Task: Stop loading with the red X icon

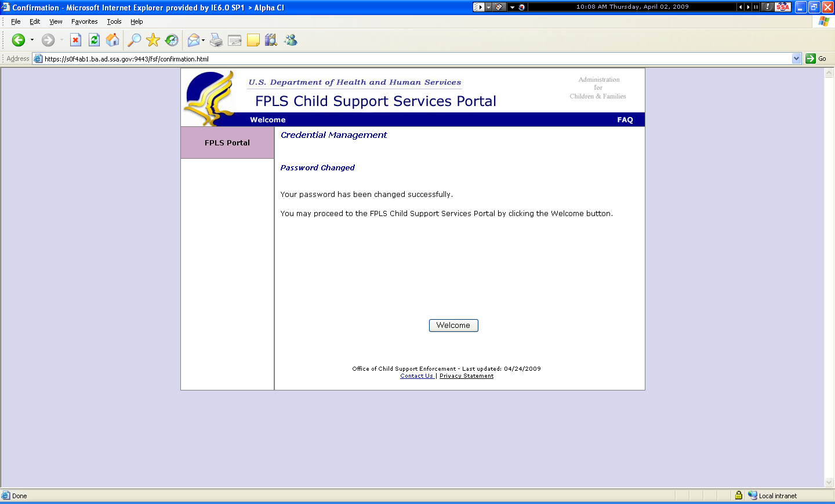Action: click(x=75, y=40)
